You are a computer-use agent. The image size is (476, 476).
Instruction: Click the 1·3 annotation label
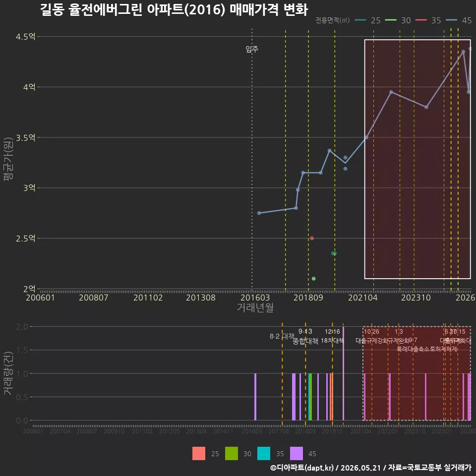399,332
